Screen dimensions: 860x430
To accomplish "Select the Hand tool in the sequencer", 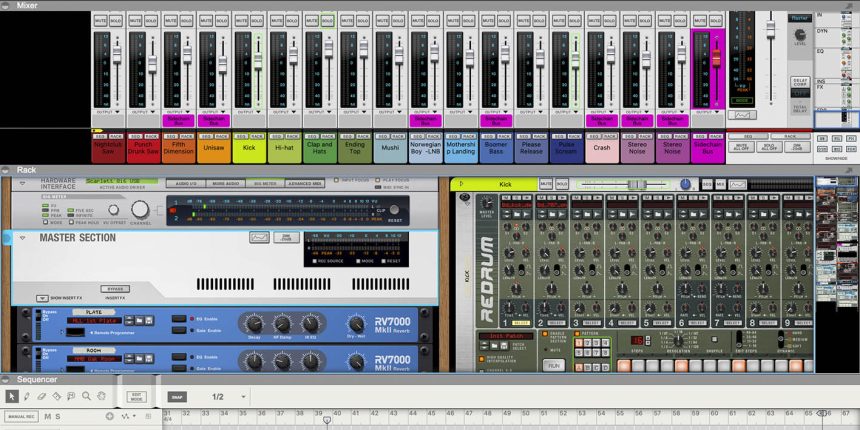I will click(x=102, y=397).
